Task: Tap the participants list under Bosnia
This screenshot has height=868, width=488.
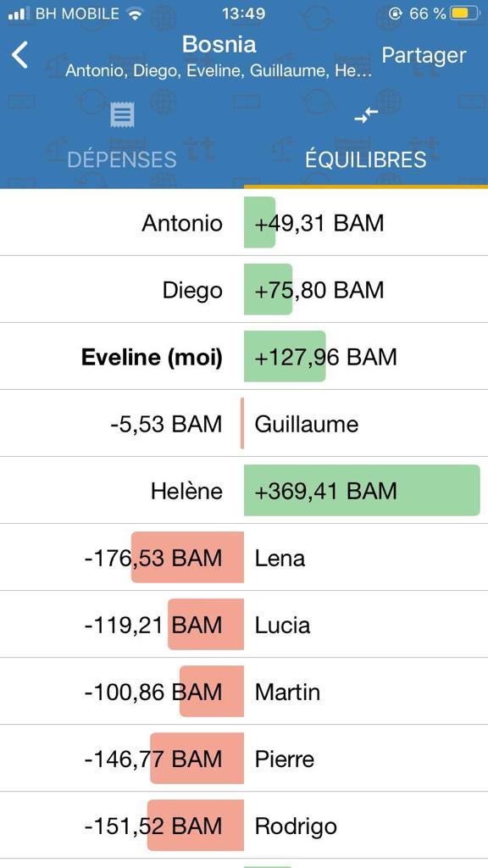Action: [x=219, y=71]
